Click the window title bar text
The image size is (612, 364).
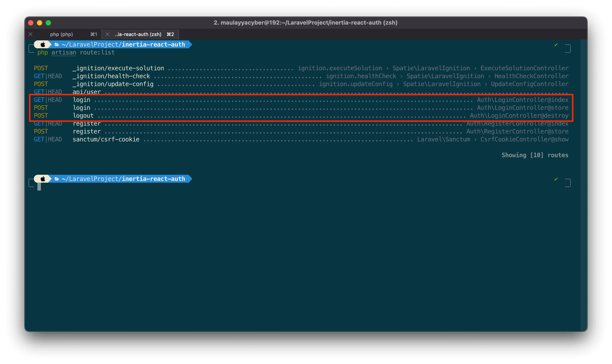pos(305,23)
